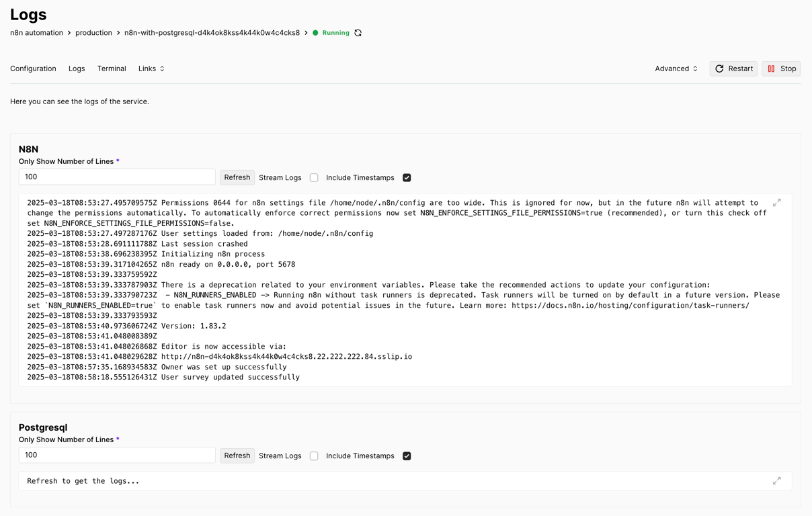Uncheck Include Timestamps for Postgresql logs
812x516 pixels.
pyautogui.click(x=407, y=456)
